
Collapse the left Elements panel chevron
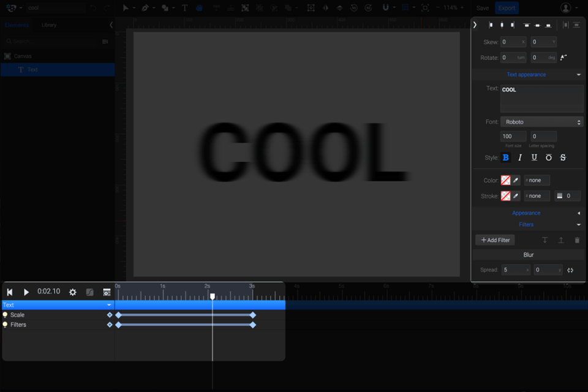(111, 25)
